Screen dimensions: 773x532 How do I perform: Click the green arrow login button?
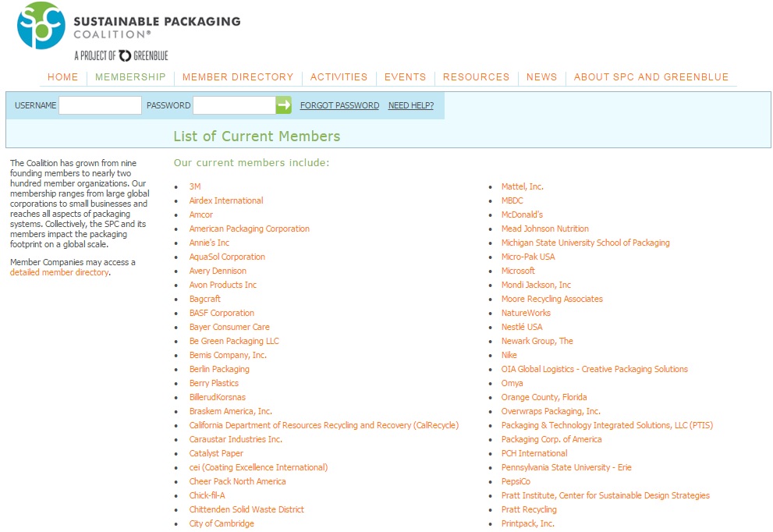point(284,105)
